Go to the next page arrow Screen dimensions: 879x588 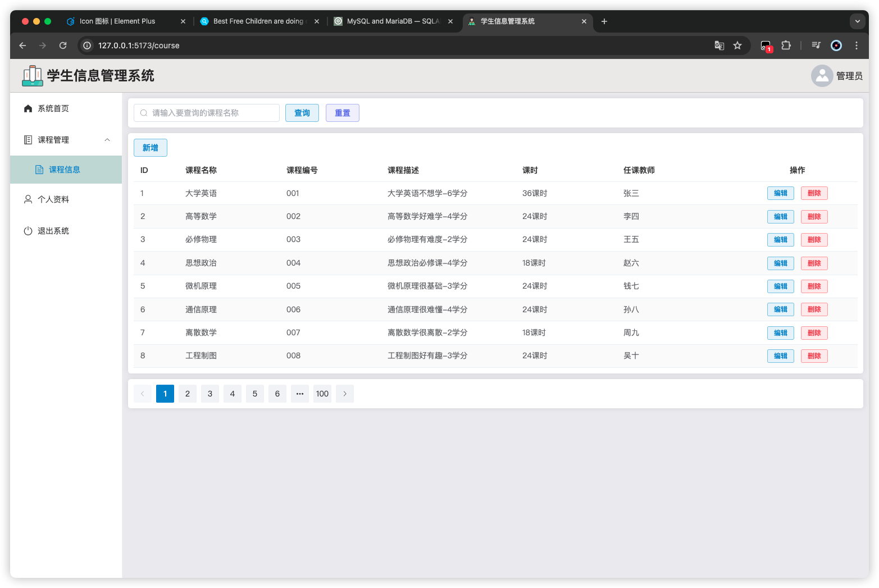(345, 394)
